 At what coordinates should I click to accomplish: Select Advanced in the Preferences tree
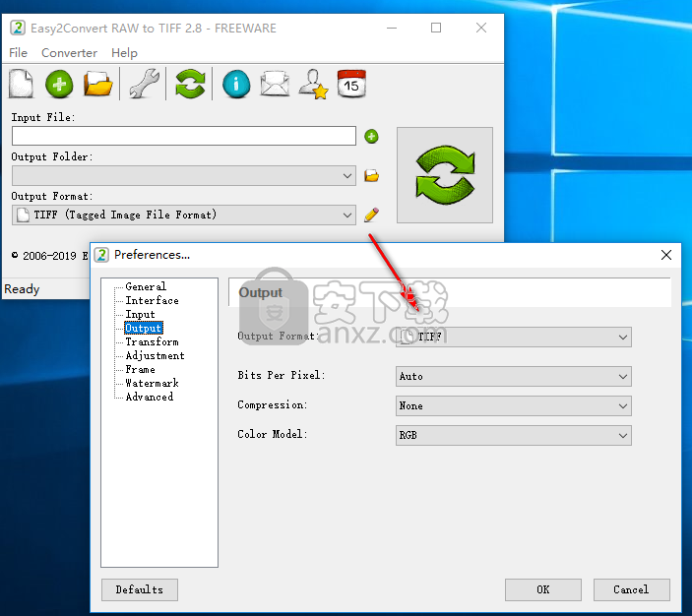tap(150, 397)
